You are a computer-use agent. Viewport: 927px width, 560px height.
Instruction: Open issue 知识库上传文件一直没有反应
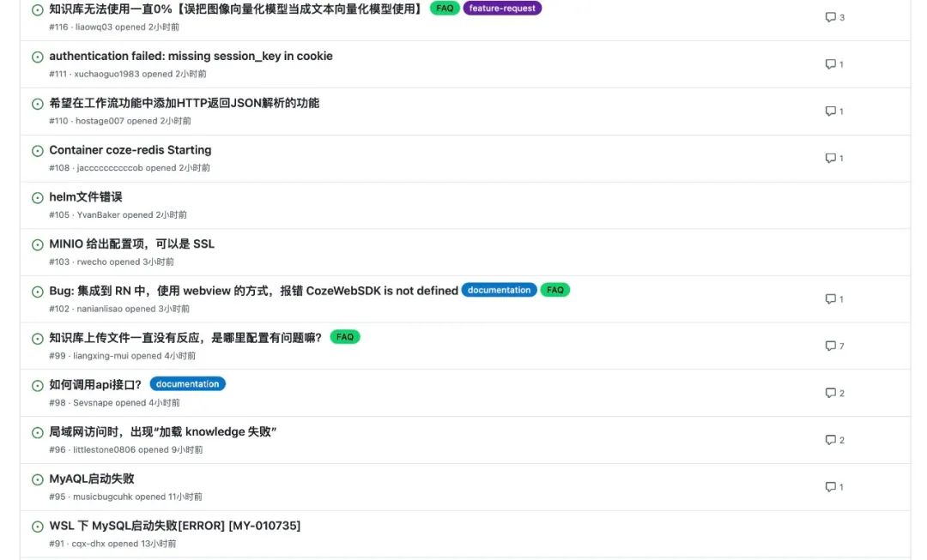coord(185,338)
